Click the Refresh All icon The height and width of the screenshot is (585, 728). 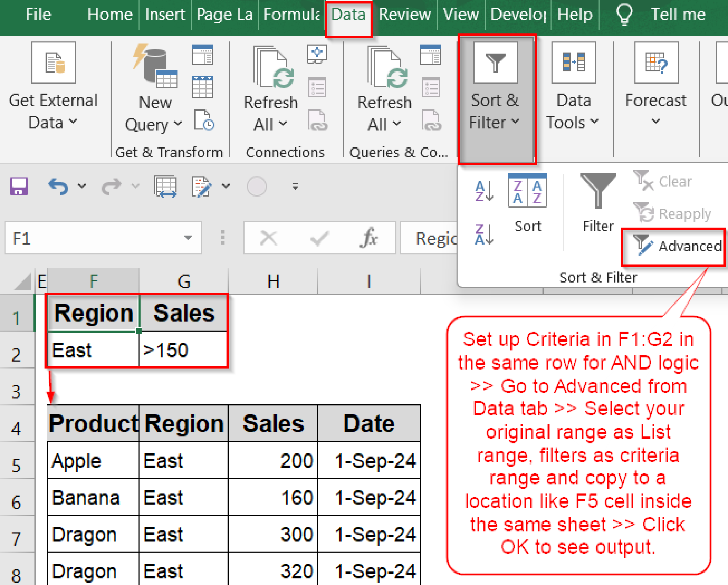[x=272, y=82]
